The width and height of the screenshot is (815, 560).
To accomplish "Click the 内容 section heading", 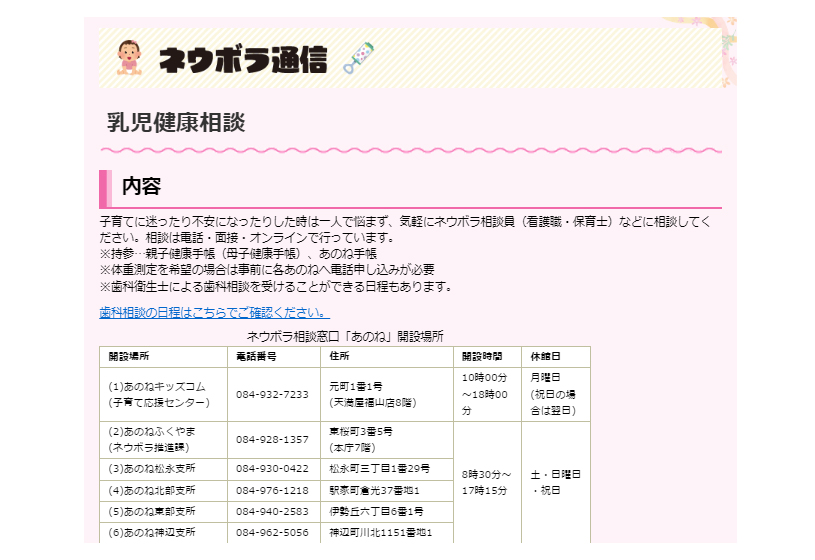I will pos(141,186).
